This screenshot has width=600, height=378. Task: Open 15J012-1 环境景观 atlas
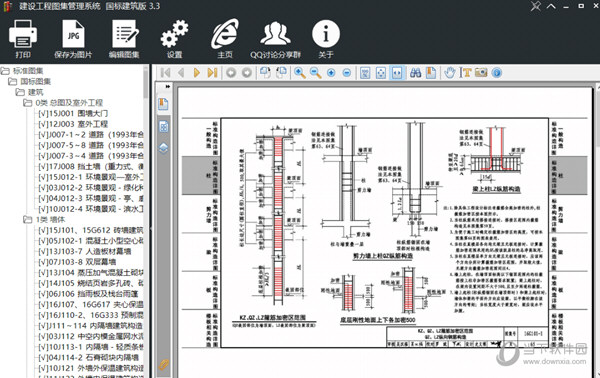(x=91, y=177)
